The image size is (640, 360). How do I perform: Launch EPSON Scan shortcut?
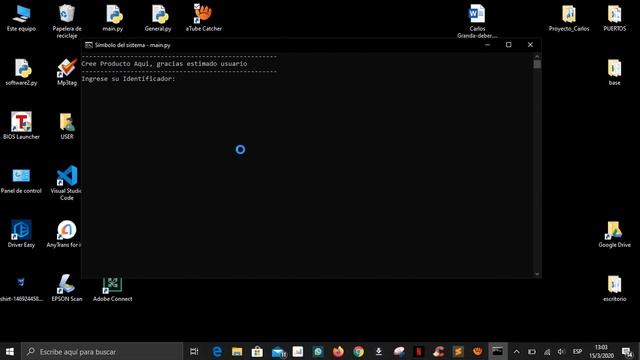[67, 288]
